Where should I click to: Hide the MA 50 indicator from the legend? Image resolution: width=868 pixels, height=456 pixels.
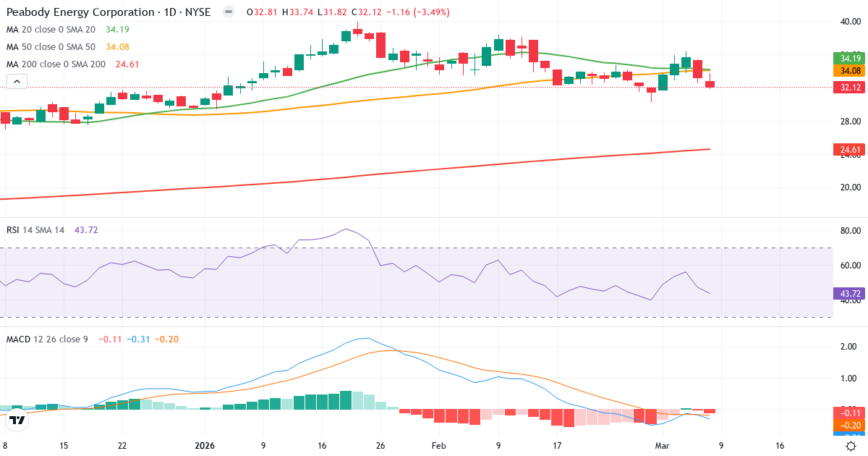51,46
